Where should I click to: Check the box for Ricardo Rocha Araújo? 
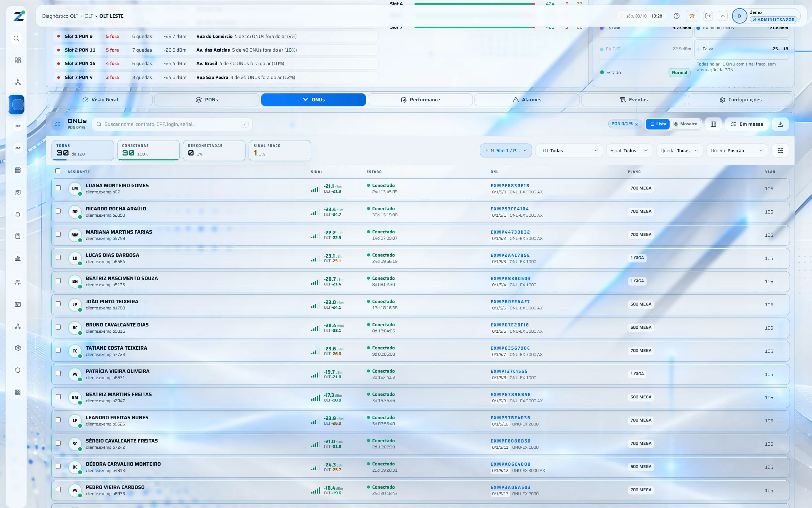(x=58, y=211)
